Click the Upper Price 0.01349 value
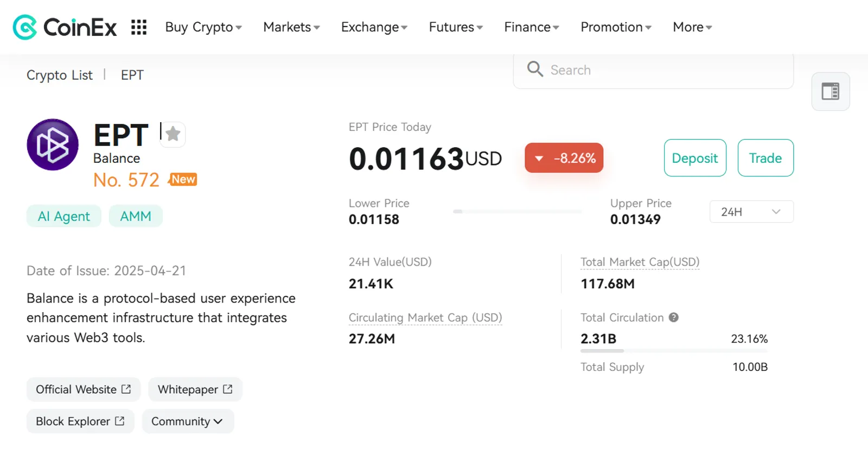Image resolution: width=868 pixels, height=455 pixels. (x=635, y=219)
